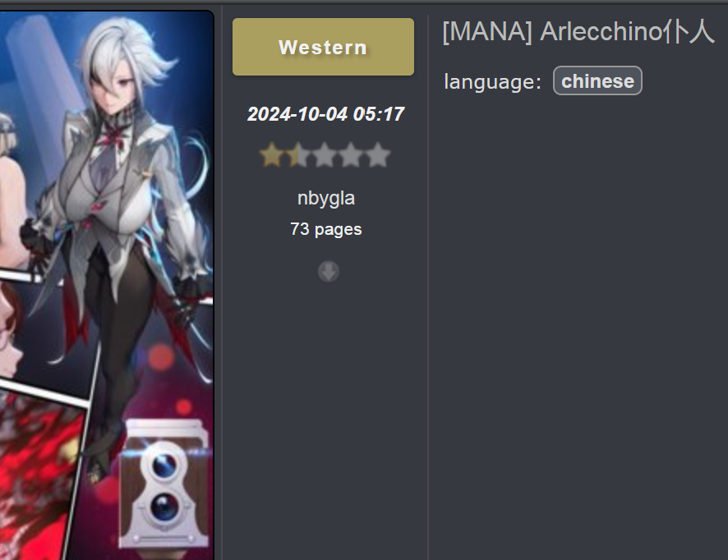Viewport: 728px width, 560px height.
Task: Choose the third star in rating
Action: pos(325,155)
